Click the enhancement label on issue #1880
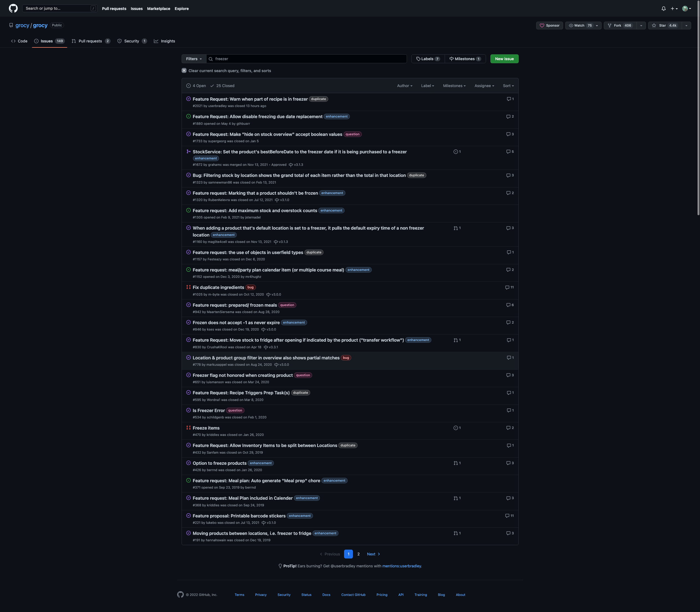The width and height of the screenshot is (700, 612). coord(336,116)
